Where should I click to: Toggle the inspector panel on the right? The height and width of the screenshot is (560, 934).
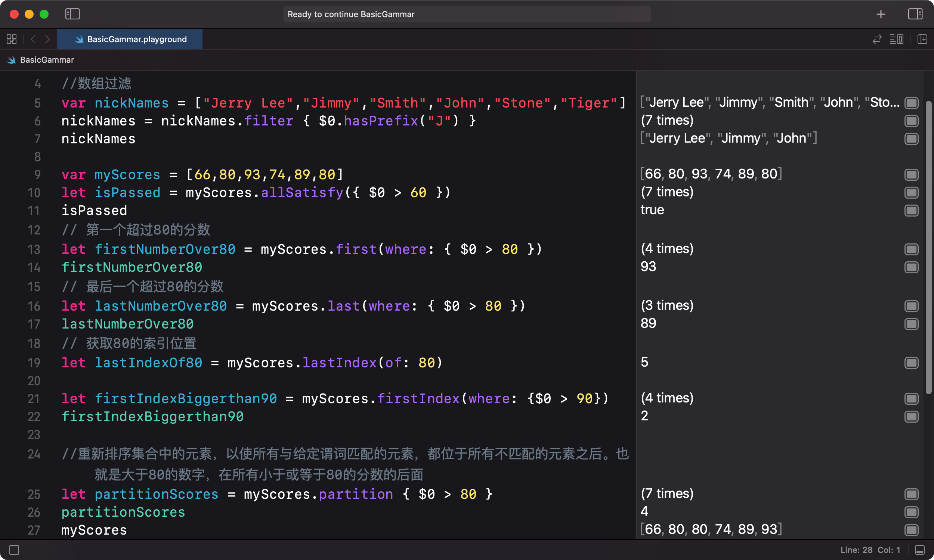[x=915, y=14]
